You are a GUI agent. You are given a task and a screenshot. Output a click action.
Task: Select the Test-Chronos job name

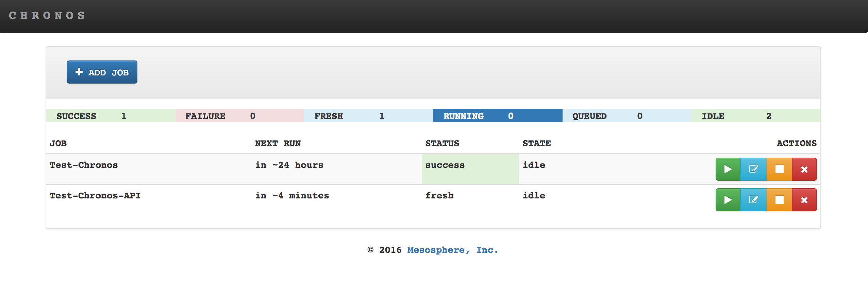point(84,165)
